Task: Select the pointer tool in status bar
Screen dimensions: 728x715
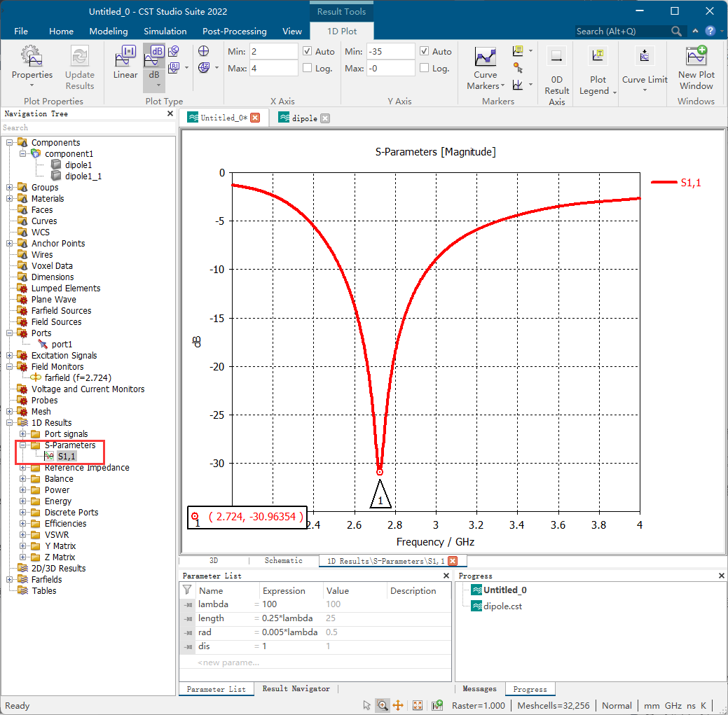Action: click(x=366, y=705)
